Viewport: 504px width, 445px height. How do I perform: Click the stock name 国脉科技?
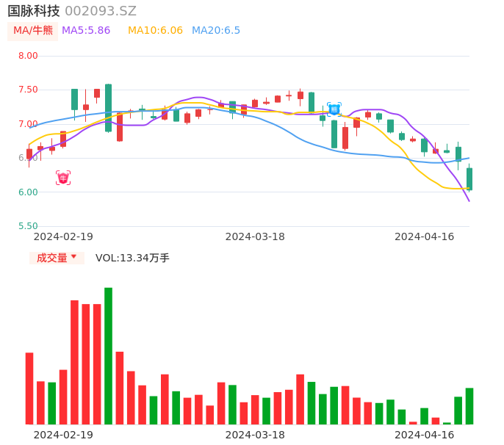[x=34, y=11]
